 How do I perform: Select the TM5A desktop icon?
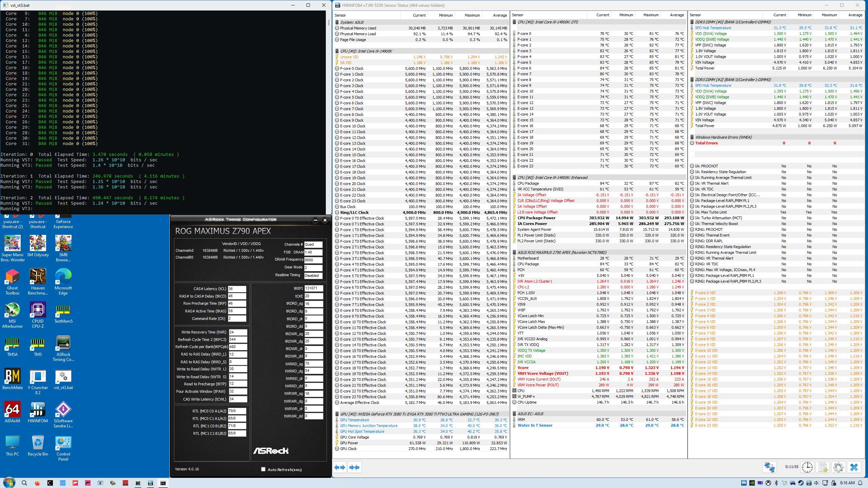pos(13,347)
